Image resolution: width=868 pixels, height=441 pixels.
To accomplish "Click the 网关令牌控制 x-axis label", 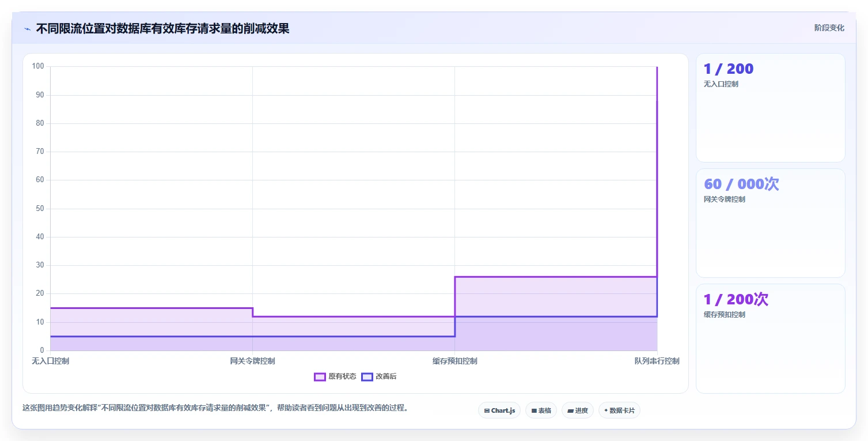I will [x=252, y=361].
